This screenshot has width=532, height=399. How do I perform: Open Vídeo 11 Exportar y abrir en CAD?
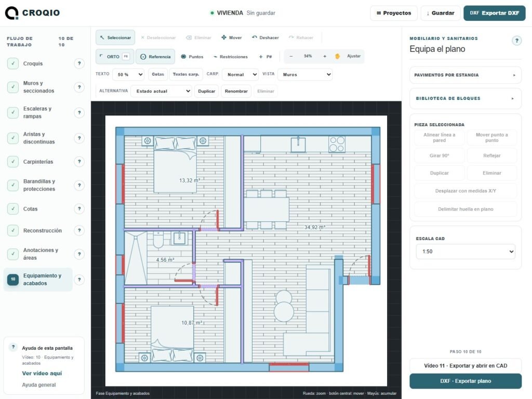pos(465,366)
